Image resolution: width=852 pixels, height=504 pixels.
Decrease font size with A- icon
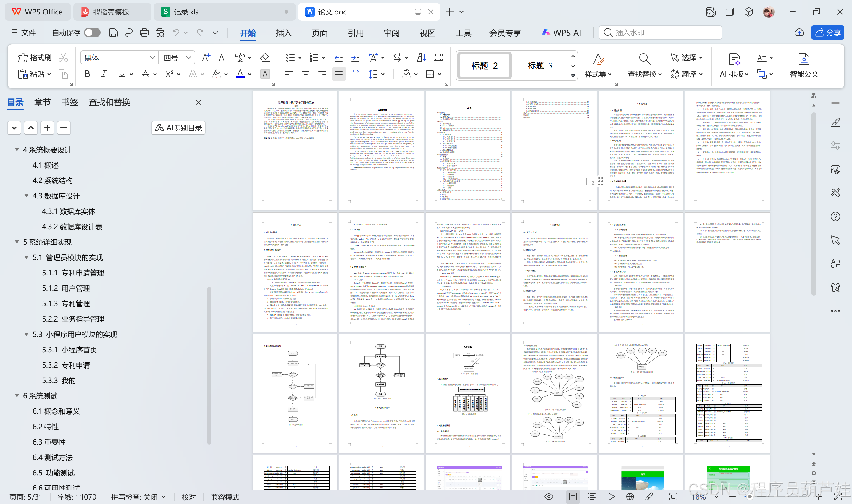coord(223,57)
